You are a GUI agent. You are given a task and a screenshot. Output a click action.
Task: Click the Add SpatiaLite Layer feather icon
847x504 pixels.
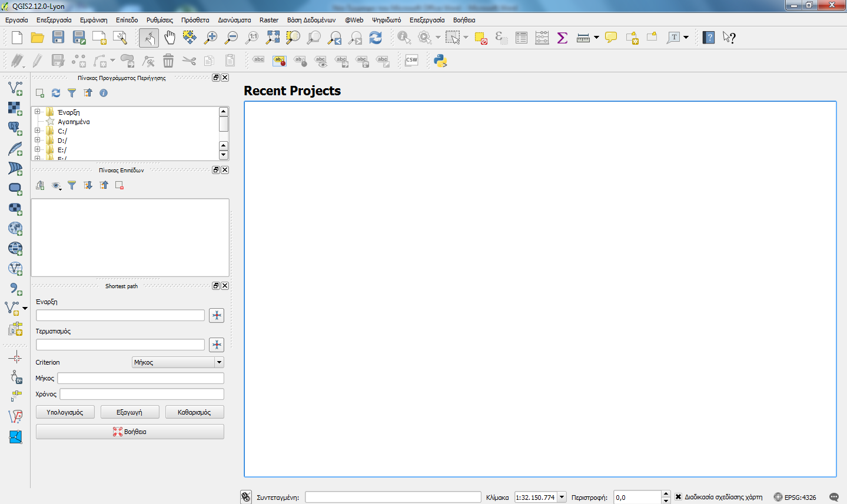(x=15, y=148)
